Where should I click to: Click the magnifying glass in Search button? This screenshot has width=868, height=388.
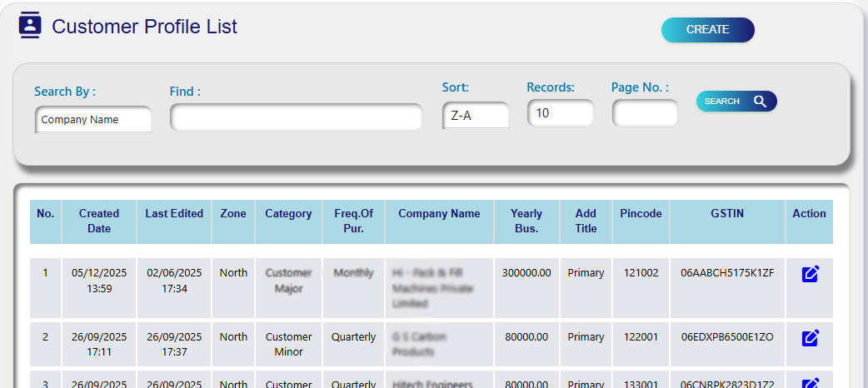[x=759, y=102]
